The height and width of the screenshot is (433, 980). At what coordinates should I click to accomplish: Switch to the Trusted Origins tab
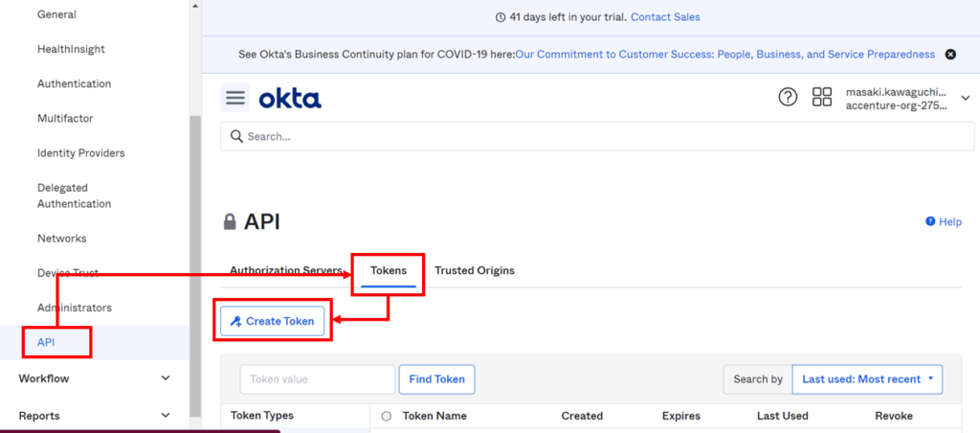[474, 271]
